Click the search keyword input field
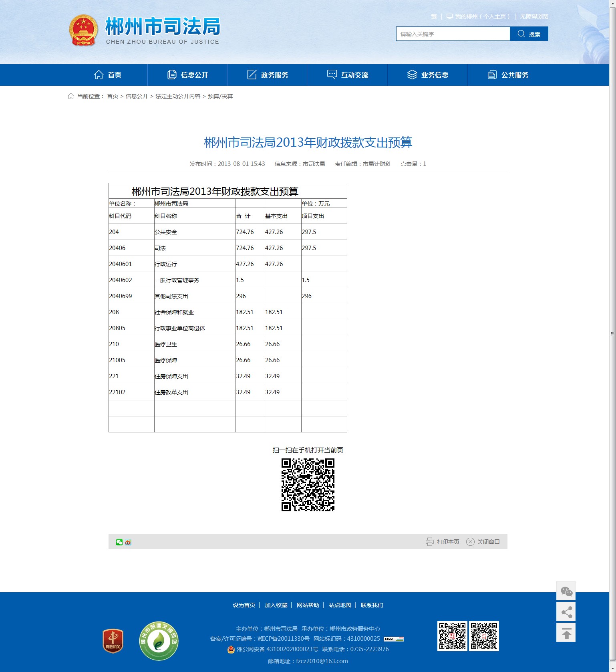 [x=453, y=34]
